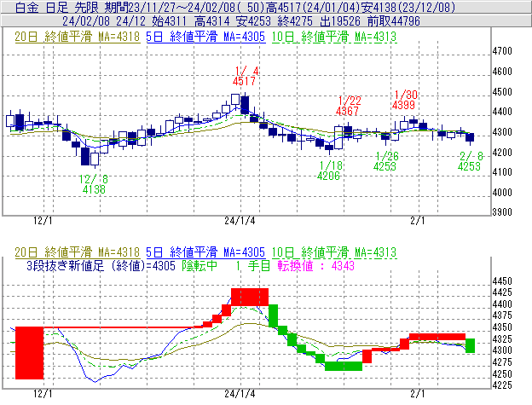Click the 12/8 4138 low price label
This screenshot has height=405, width=532.
(94, 184)
